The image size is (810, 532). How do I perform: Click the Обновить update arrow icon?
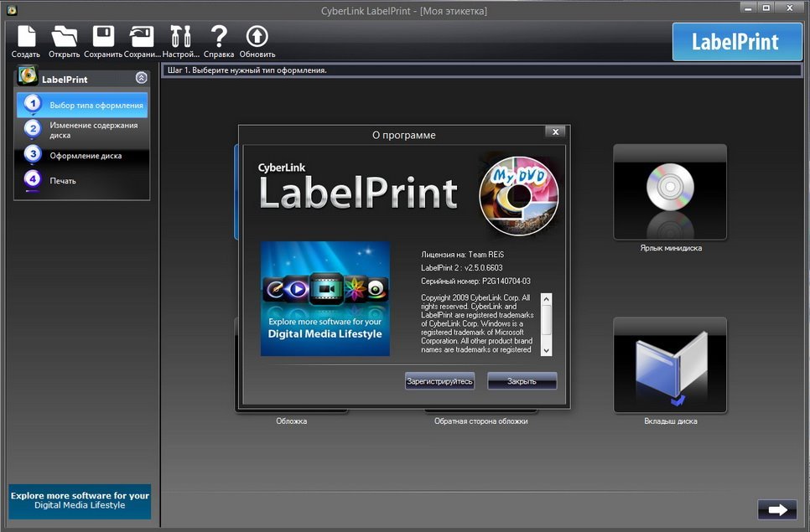[x=257, y=37]
